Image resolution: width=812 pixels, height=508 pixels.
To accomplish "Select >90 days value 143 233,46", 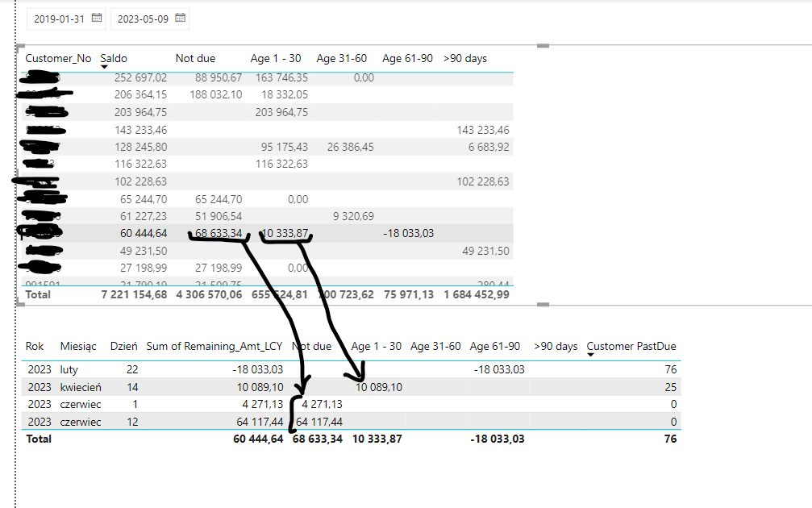I will coord(483,130).
